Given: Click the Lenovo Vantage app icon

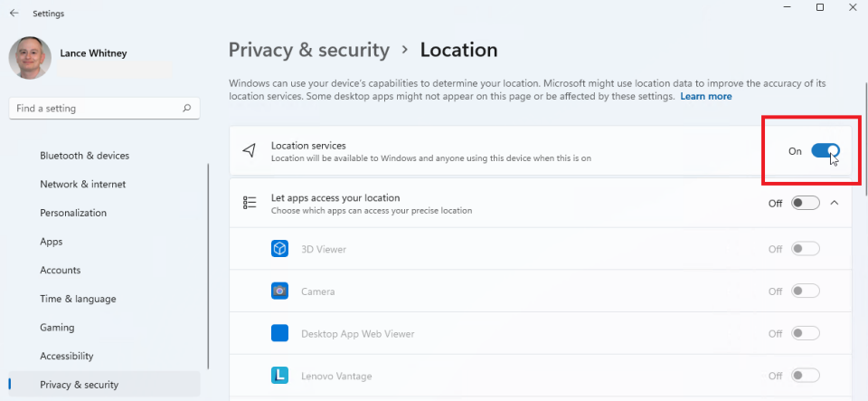Looking at the screenshot, I should click(279, 376).
